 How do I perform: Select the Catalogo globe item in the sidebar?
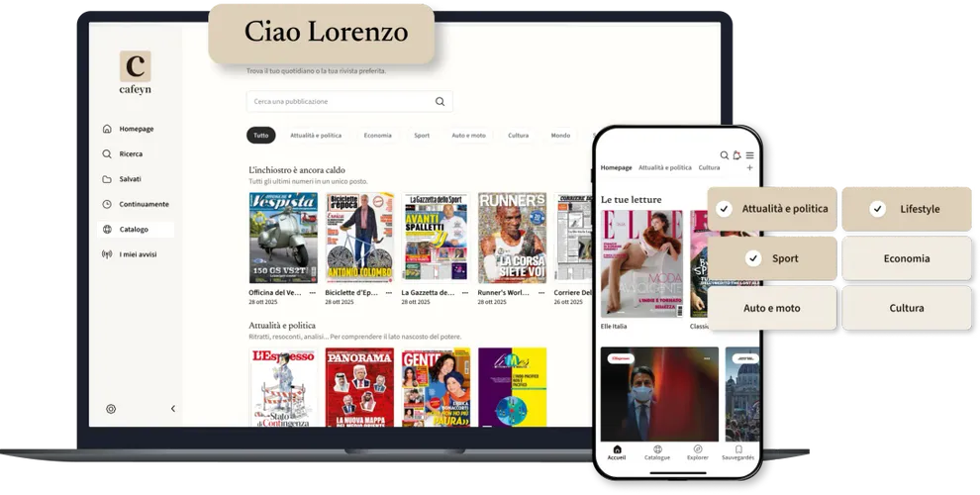[x=135, y=230]
